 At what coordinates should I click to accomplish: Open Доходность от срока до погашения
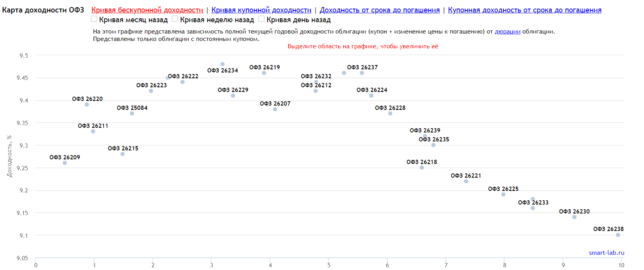pos(379,10)
